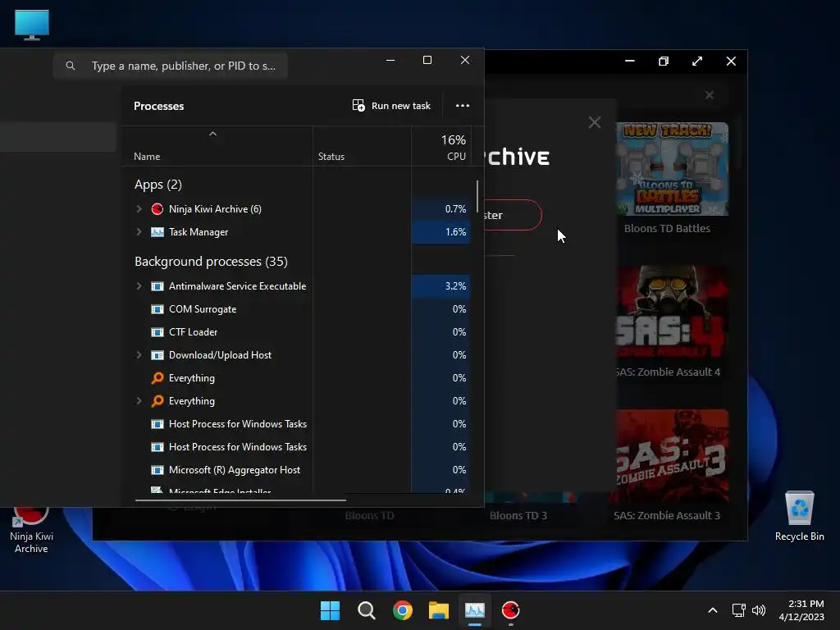This screenshot has height=630, width=840.
Task: Expand Antimalware Service Executable row
Action: (139, 286)
